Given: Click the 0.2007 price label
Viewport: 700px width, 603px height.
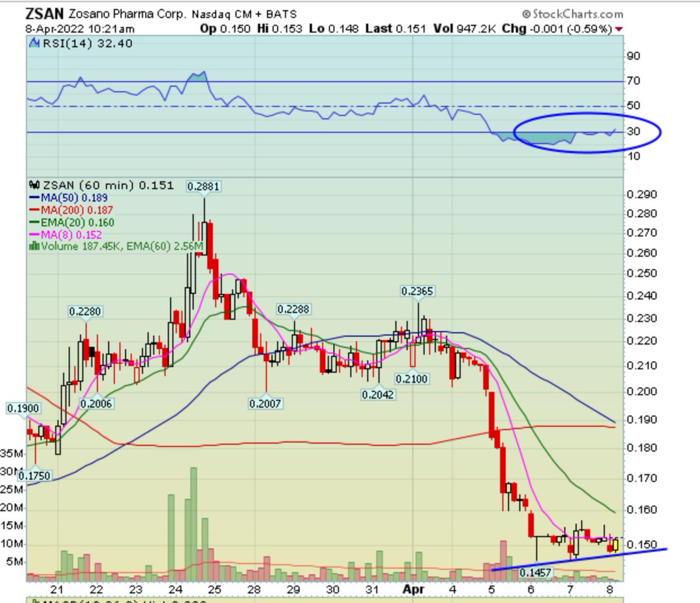Looking at the screenshot, I should [266, 403].
